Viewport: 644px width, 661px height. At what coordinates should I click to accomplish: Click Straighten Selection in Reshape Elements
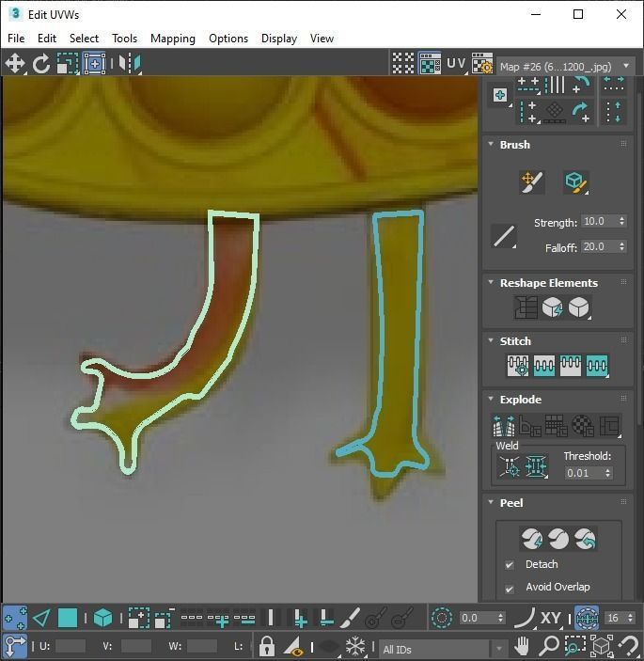526,307
